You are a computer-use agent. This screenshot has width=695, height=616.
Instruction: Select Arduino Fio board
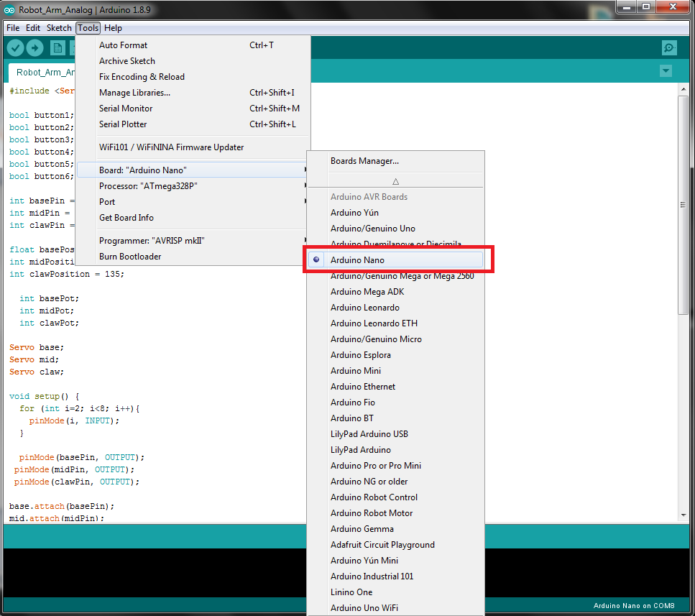pyautogui.click(x=395, y=403)
